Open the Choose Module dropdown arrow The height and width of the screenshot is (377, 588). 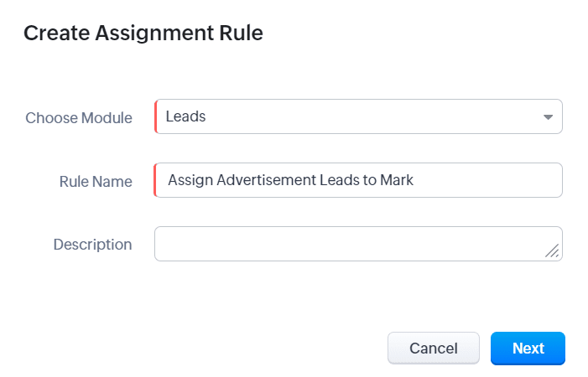point(548,117)
